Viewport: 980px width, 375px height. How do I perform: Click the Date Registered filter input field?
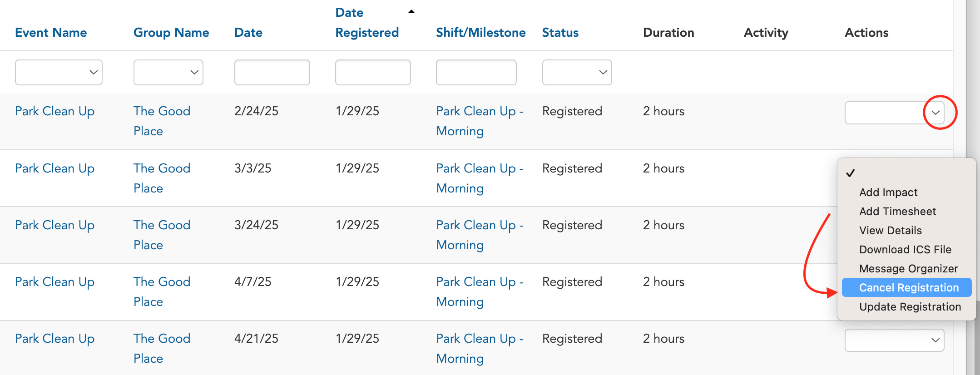coord(373,72)
